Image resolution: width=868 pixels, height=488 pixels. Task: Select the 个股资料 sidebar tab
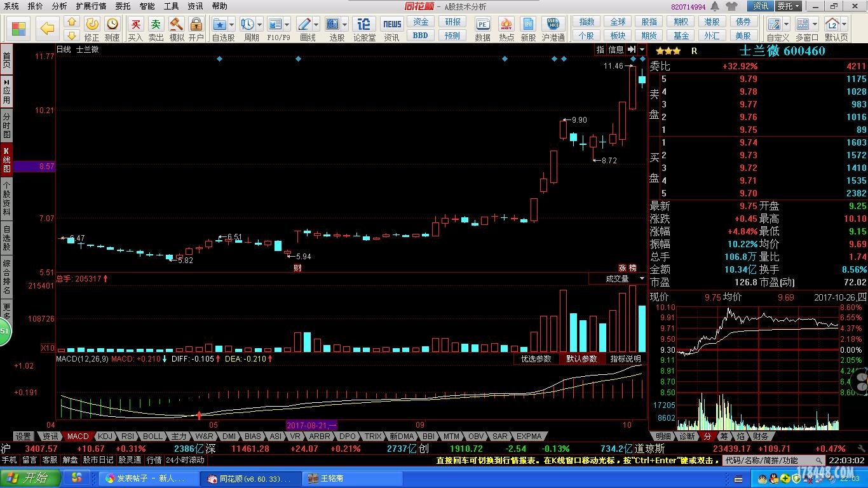click(x=6, y=198)
